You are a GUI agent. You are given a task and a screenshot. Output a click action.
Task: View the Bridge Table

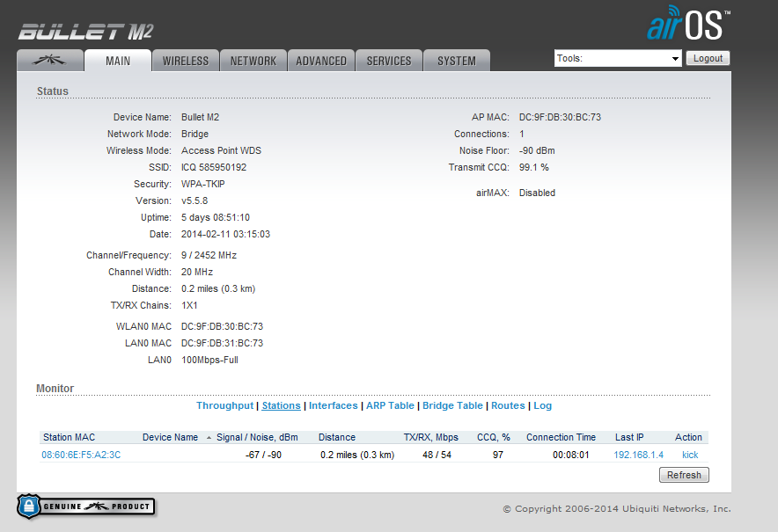pos(452,405)
